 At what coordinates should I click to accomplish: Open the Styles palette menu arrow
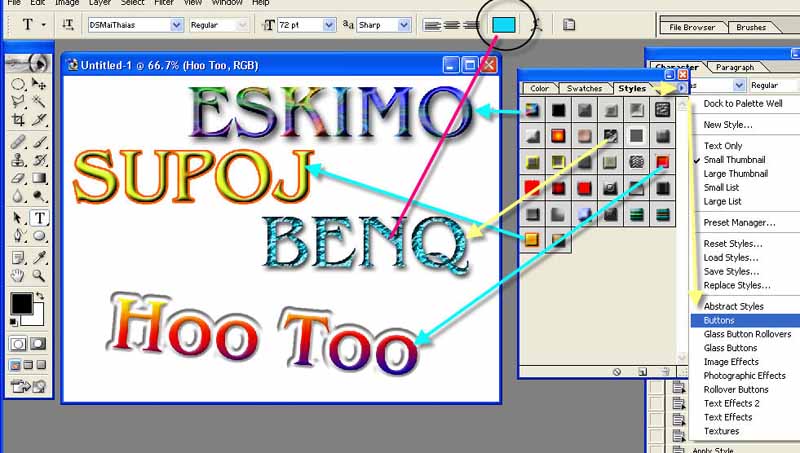click(682, 88)
